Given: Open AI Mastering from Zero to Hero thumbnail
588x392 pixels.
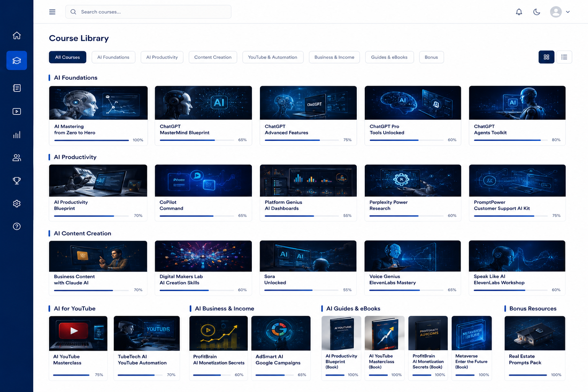Looking at the screenshot, I should point(98,103).
